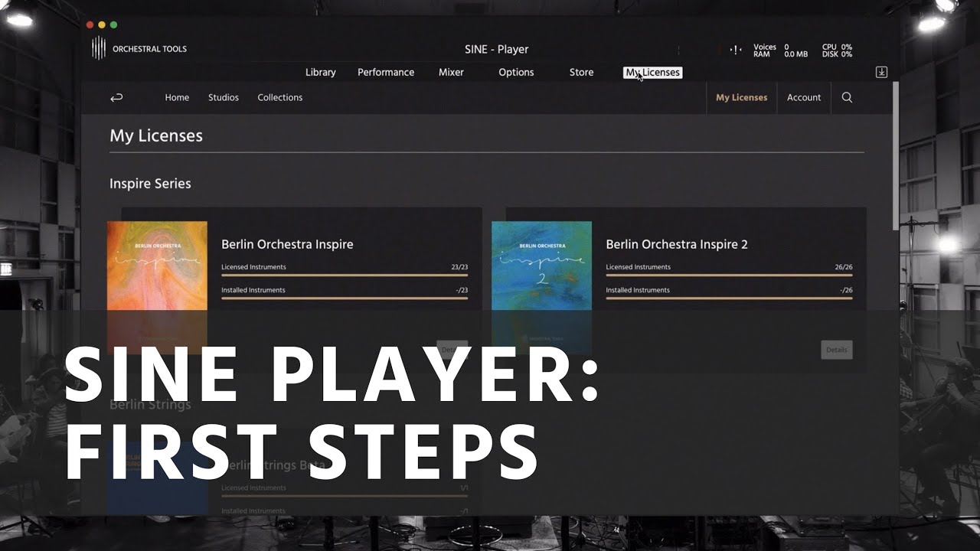Open the Studios link
This screenshot has width=980, height=551.
224,97
